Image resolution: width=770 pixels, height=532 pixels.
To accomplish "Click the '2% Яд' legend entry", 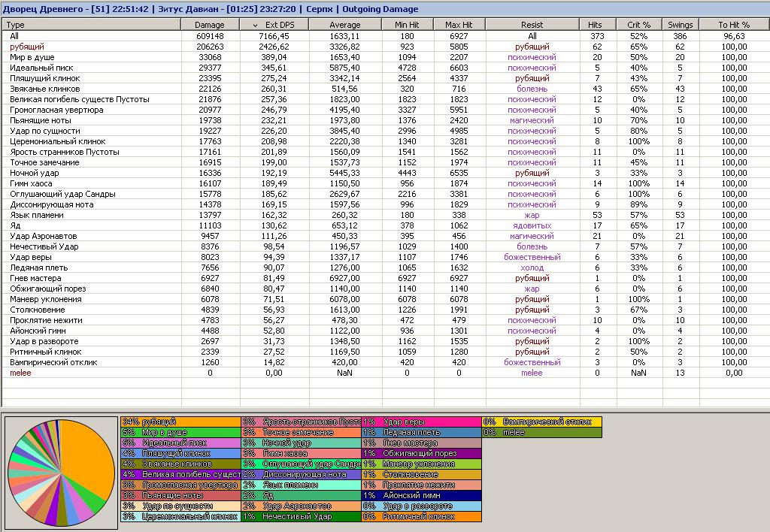I will pos(301,496).
